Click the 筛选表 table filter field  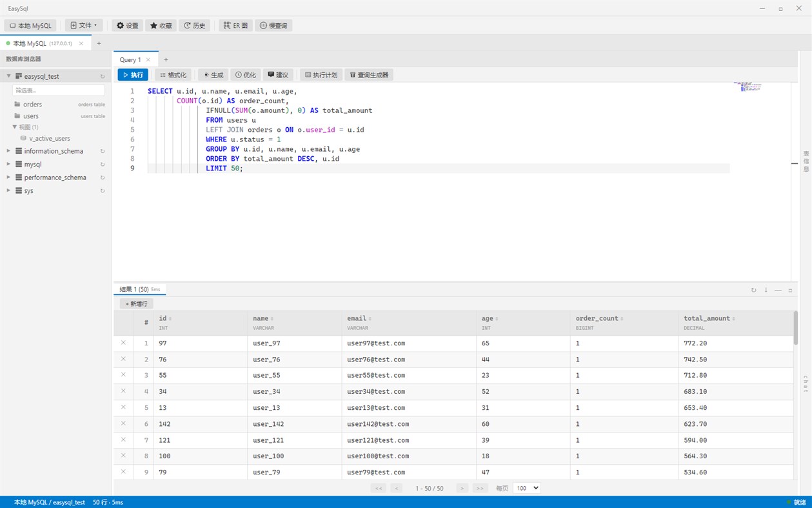(59, 90)
